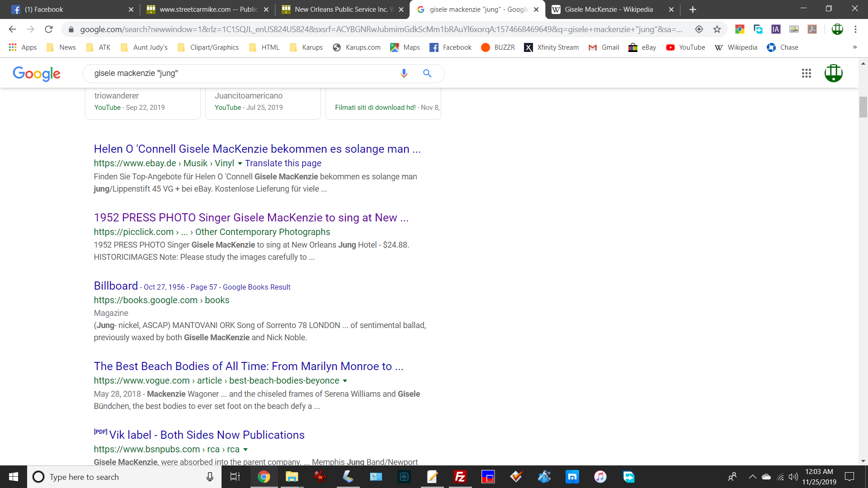Open the Juancitoamericano YouTube video card
868x488 pixels.
(x=263, y=103)
